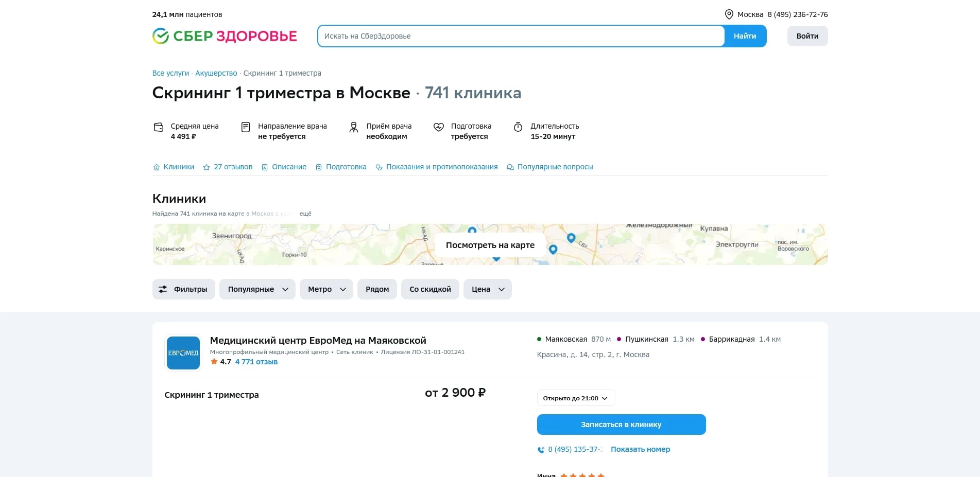Select the Описание section tab
The width and height of the screenshot is (980, 477).
click(289, 167)
